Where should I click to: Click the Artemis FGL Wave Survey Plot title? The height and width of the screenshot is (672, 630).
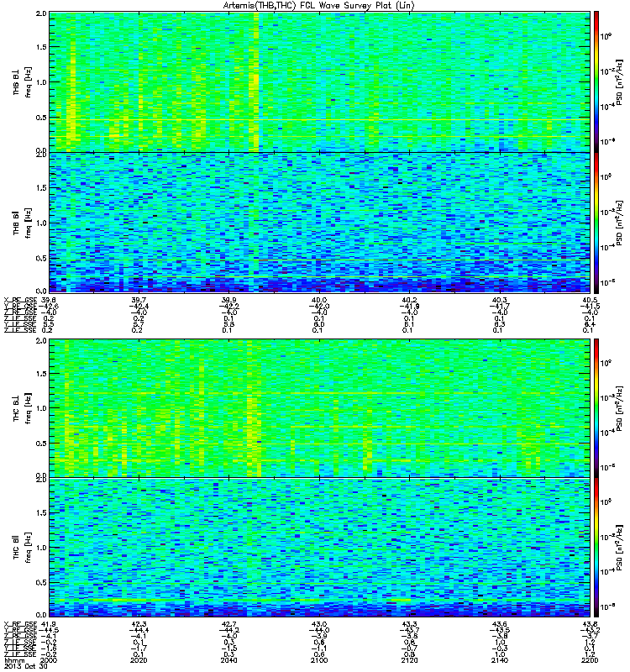[x=319, y=6]
